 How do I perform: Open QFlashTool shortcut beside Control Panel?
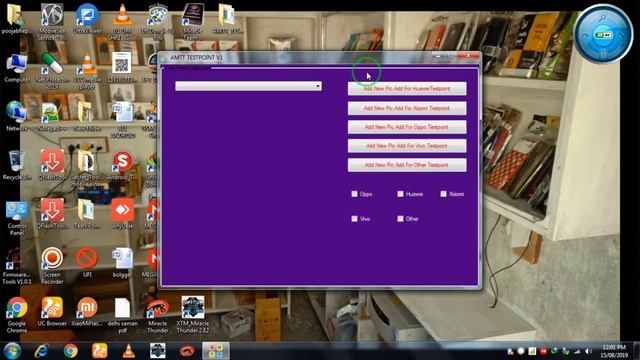coord(52,214)
